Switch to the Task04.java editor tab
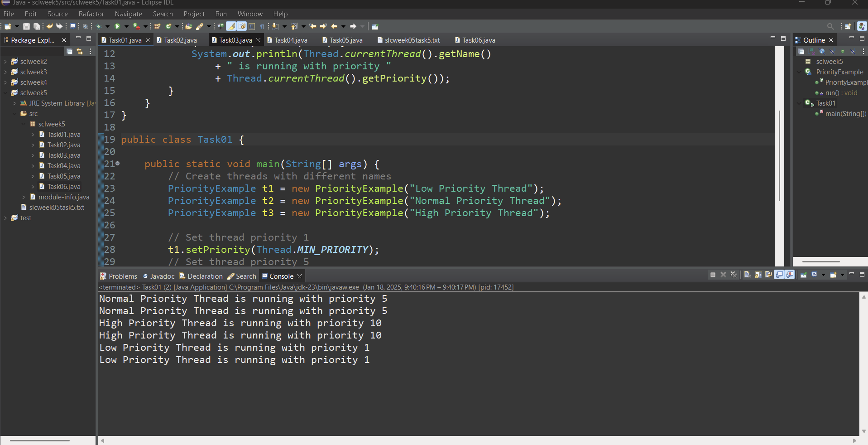This screenshot has width=868, height=445. [291, 40]
